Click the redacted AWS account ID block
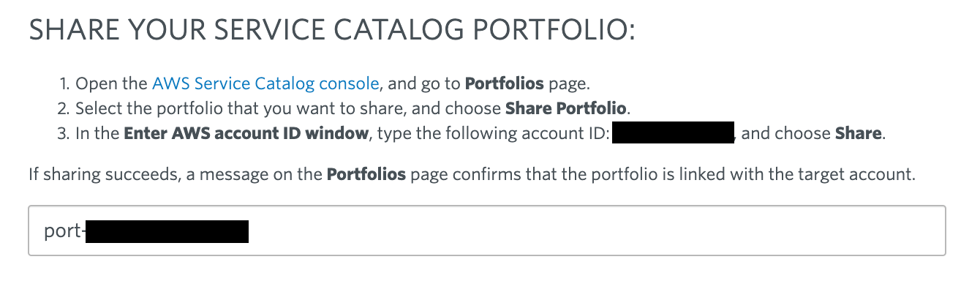 pos(673,135)
